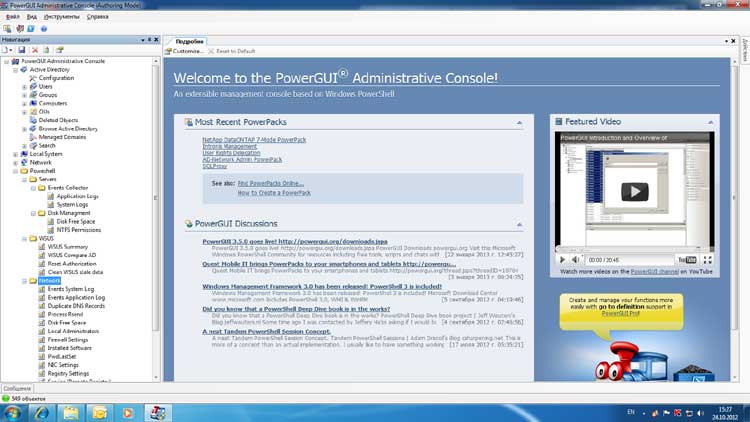
Task: Open the Сообщения tab at bottom
Action: tap(17, 389)
